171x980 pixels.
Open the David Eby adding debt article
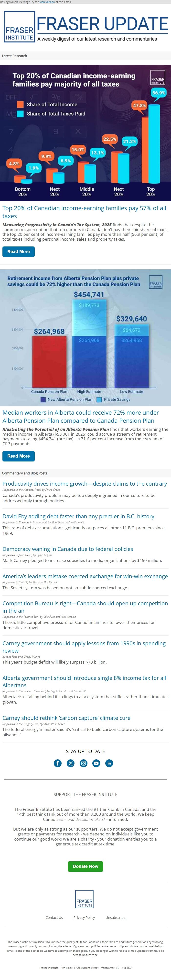78,516
